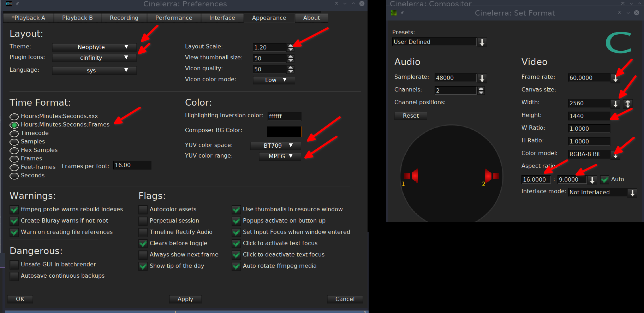
Task: Open the Recording tab
Action: coord(124,18)
